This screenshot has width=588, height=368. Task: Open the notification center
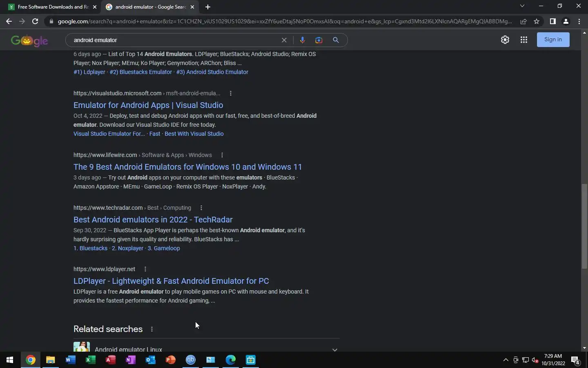pos(575,360)
